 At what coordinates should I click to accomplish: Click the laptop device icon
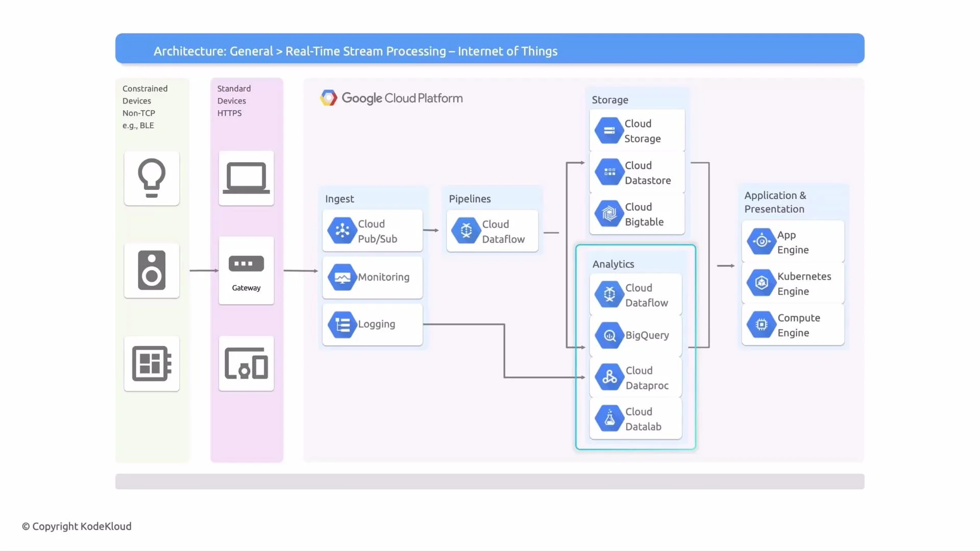pos(246,178)
